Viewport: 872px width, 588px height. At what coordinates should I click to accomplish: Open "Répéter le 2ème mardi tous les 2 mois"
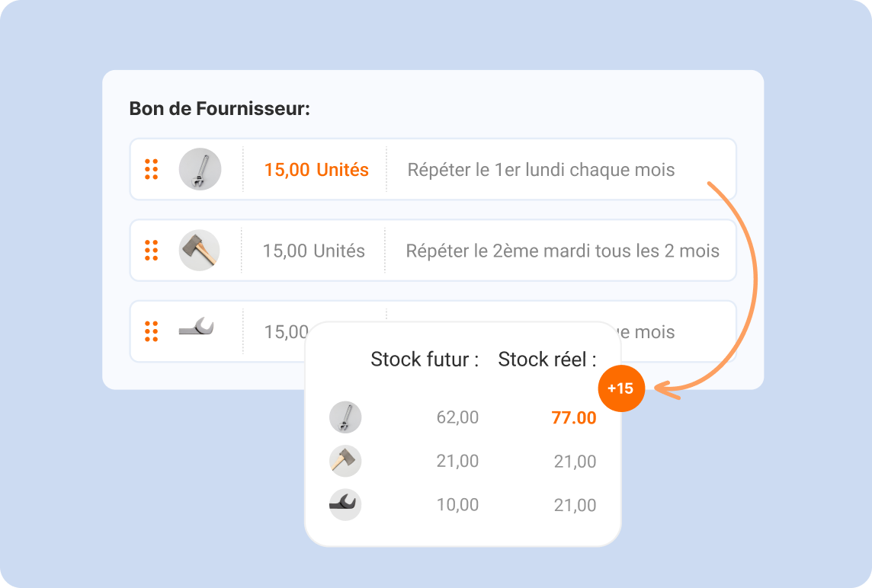562,251
